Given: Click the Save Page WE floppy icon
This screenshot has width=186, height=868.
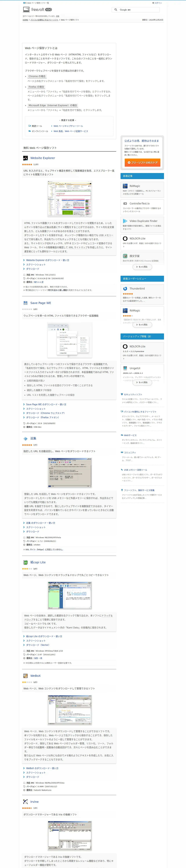Looking at the screenshot, I should point(25,303).
